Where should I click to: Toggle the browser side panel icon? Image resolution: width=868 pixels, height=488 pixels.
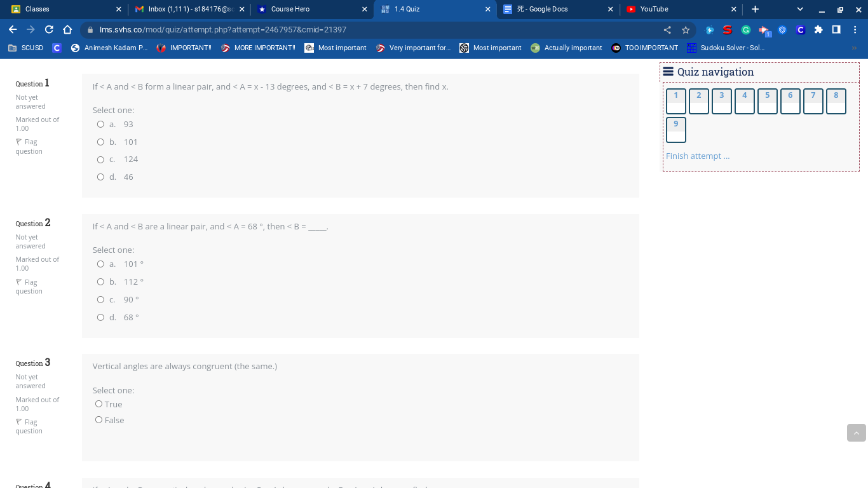[836, 30]
